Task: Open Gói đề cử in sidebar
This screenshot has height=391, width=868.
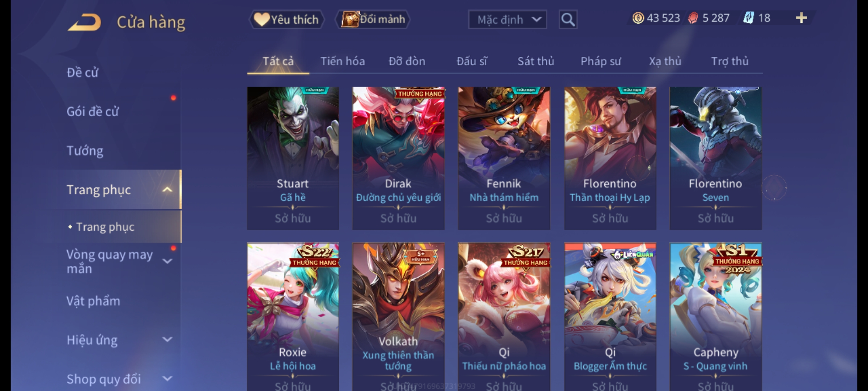Action: [x=93, y=112]
